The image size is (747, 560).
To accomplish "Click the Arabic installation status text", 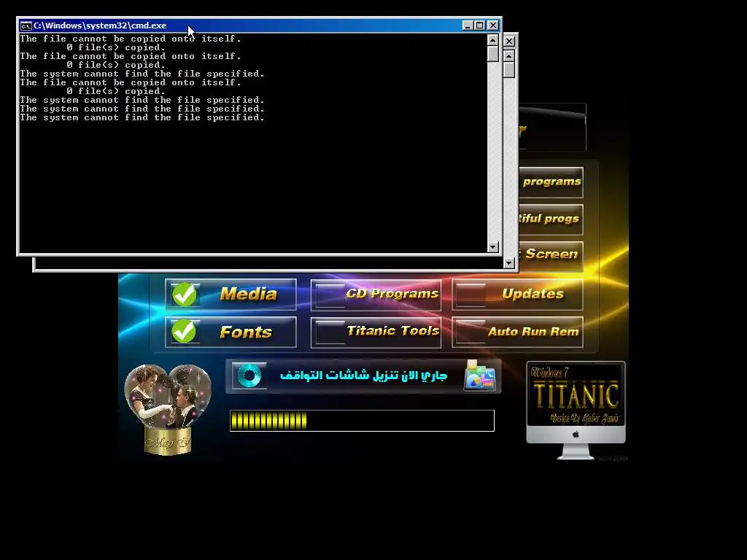I will (363, 376).
